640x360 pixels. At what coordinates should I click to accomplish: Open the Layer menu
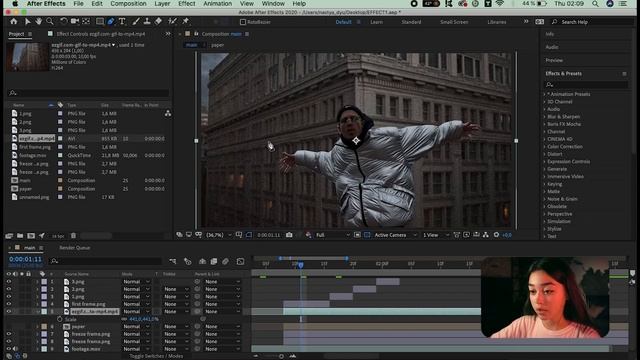coord(162,4)
